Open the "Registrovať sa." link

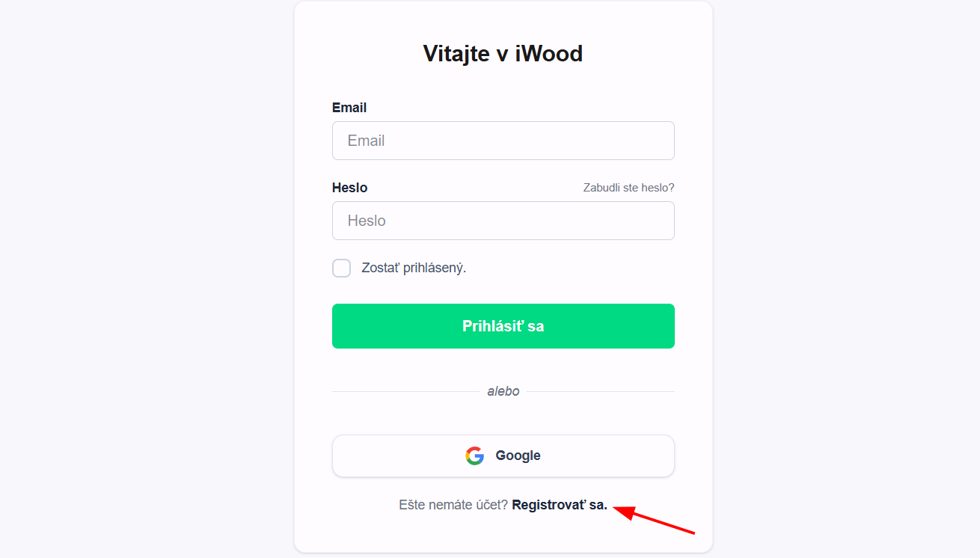[x=560, y=505]
